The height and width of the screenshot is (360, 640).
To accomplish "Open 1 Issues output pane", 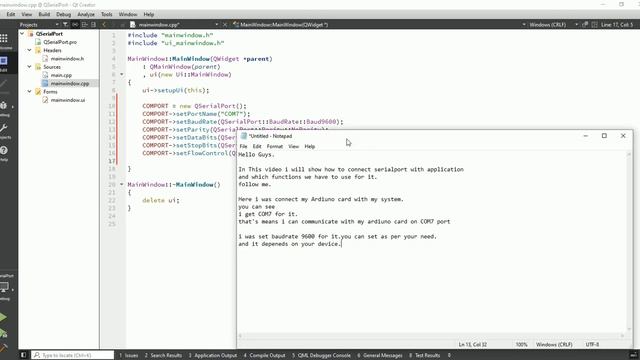I will [x=129, y=356].
